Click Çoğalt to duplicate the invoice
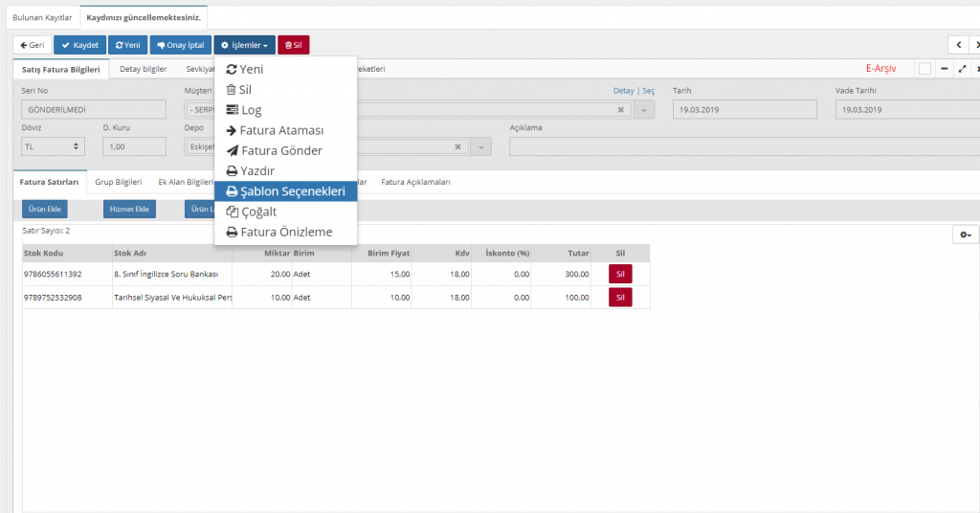Image resolution: width=980 pixels, height=513 pixels. click(x=257, y=212)
